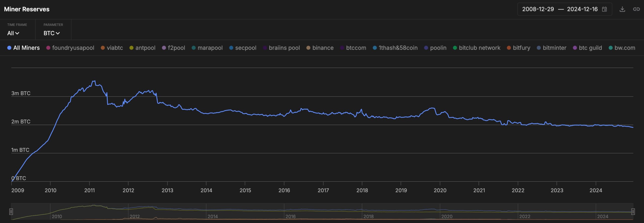Click the end date 2024-12-16
644x223 pixels.
pyautogui.click(x=582, y=9)
